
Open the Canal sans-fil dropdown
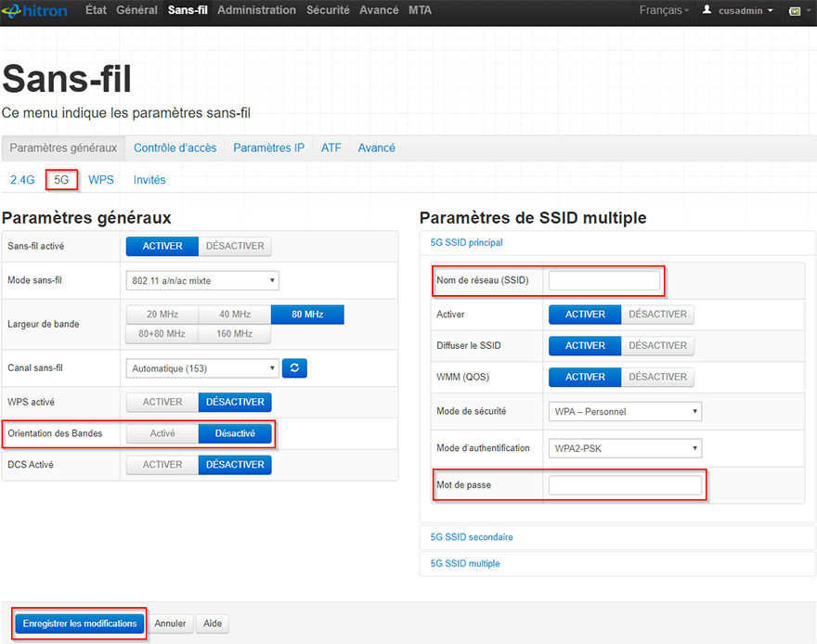(202, 368)
